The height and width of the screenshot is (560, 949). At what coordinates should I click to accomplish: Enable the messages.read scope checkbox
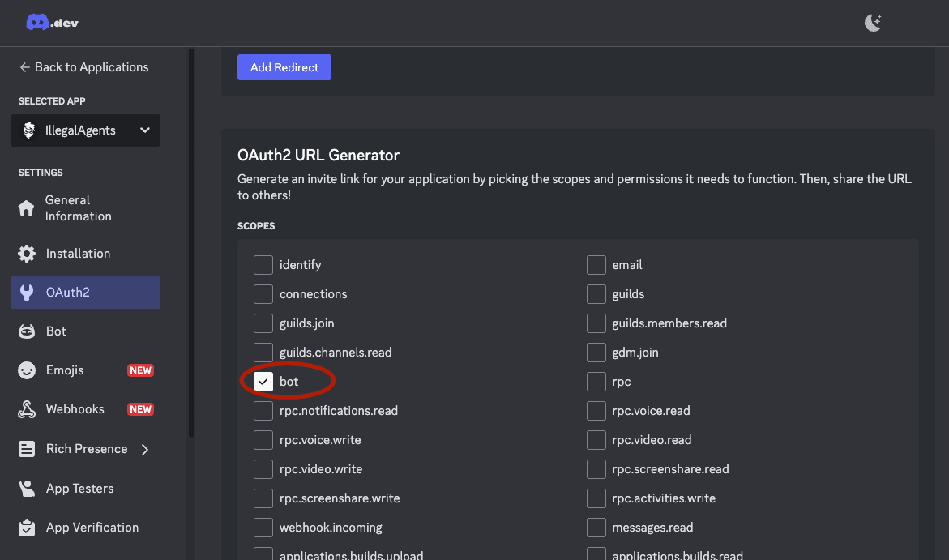[x=596, y=528]
